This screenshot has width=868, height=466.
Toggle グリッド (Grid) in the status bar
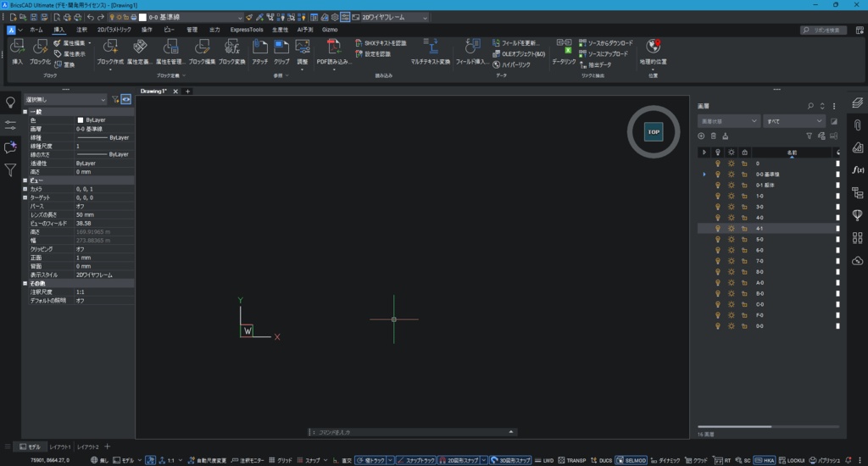click(280, 460)
